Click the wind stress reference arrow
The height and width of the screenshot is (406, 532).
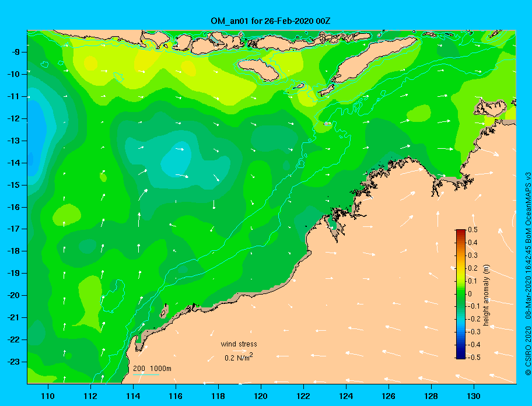click(x=239, y=351)
